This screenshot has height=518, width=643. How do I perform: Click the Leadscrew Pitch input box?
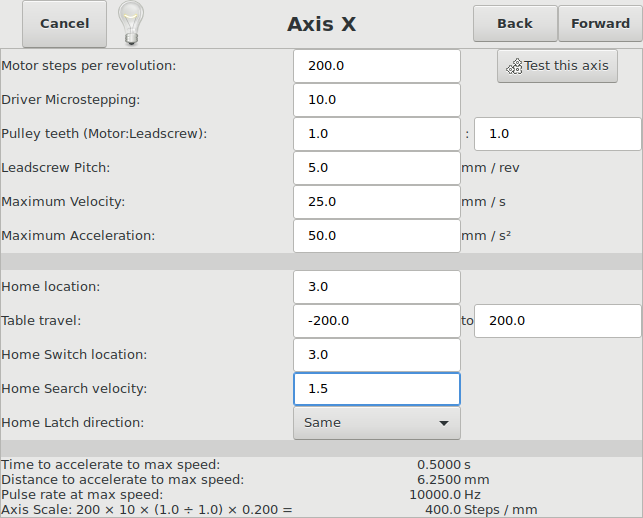click(377, 168)
